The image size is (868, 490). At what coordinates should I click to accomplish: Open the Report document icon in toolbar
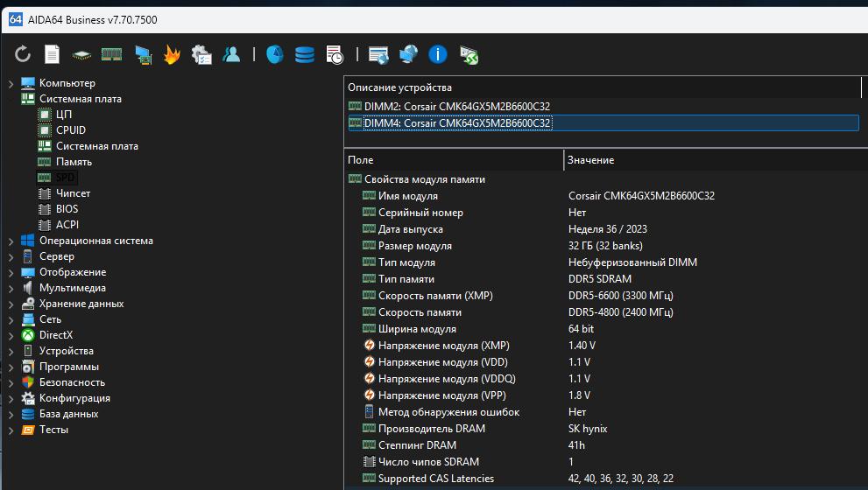click(x=52, y=54)
